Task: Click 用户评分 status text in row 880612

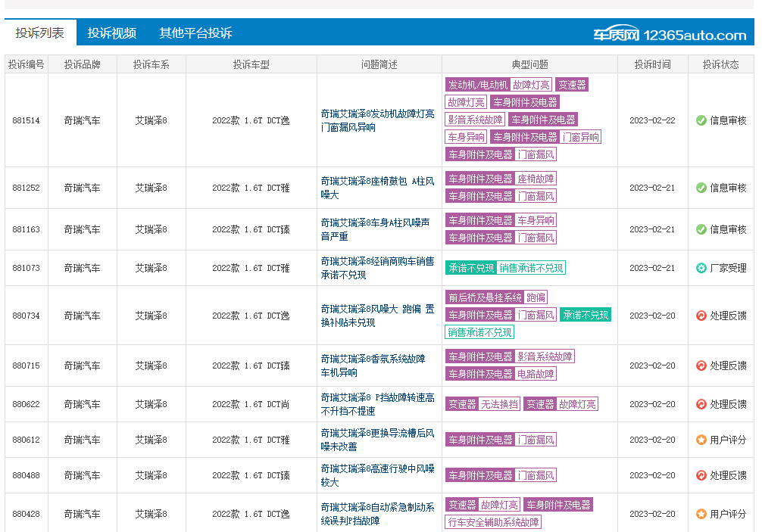Action: tap(728, 440)
